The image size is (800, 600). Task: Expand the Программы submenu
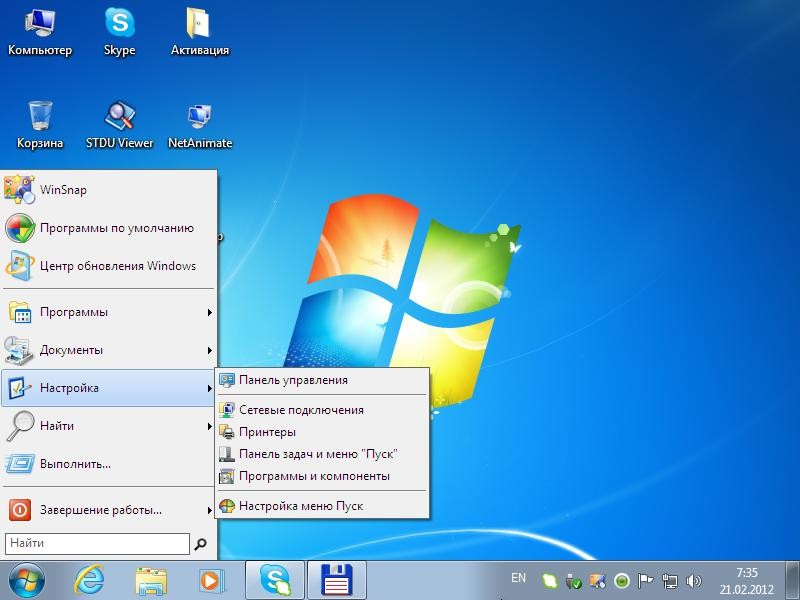pyautogui.click(x=109, y=312)
